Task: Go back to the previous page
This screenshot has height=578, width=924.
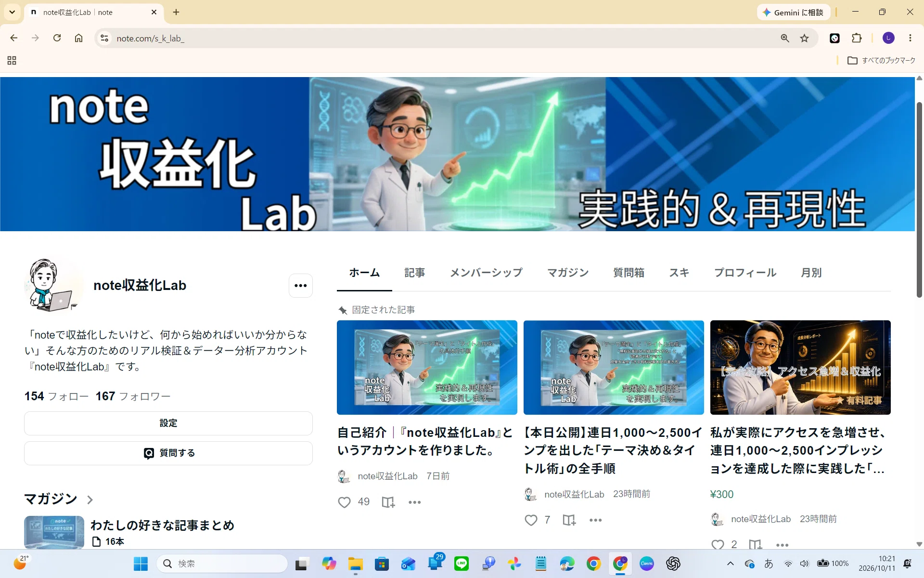Action: tap(14, 38)
